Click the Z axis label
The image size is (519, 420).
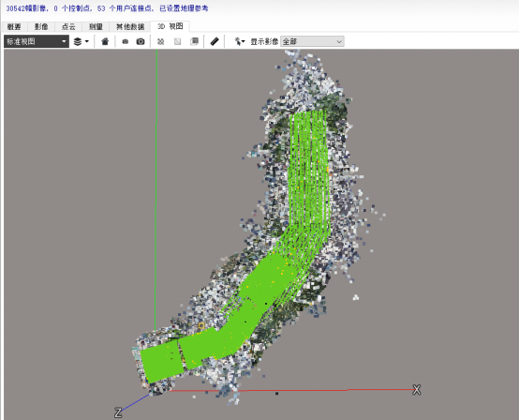pos(118,412)
